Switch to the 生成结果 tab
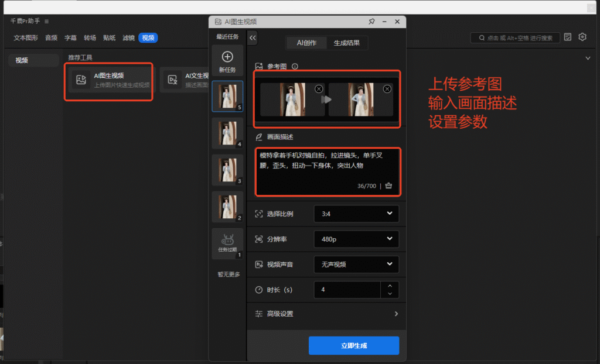600x364 pixels. [x=347, y=43]
